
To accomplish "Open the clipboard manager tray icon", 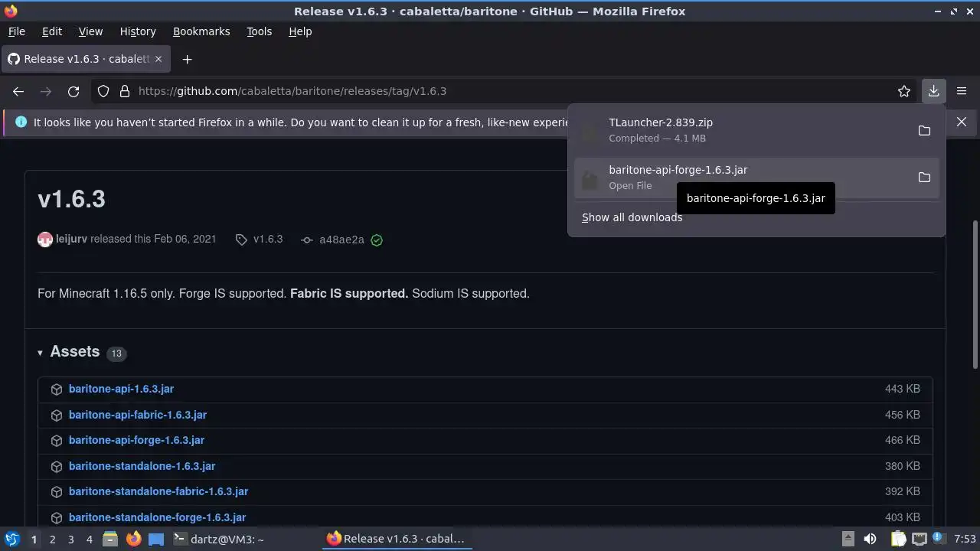I will click(x=898, y=539).
